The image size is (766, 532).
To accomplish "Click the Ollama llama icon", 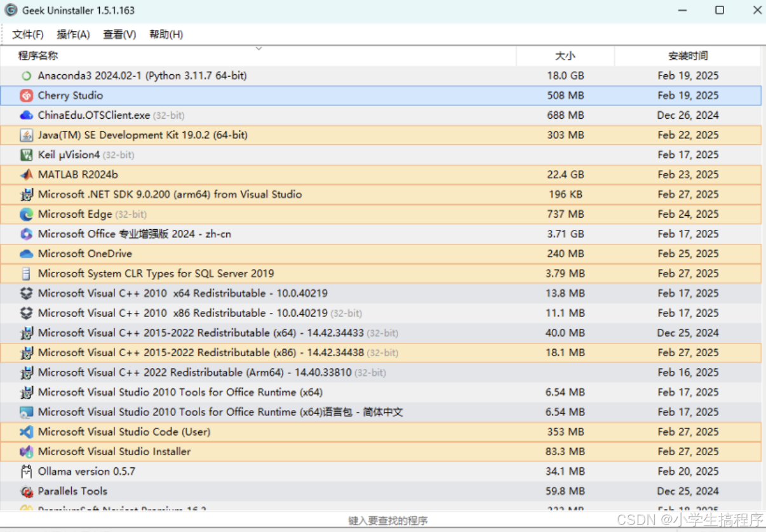I will (x=26, y=471).
